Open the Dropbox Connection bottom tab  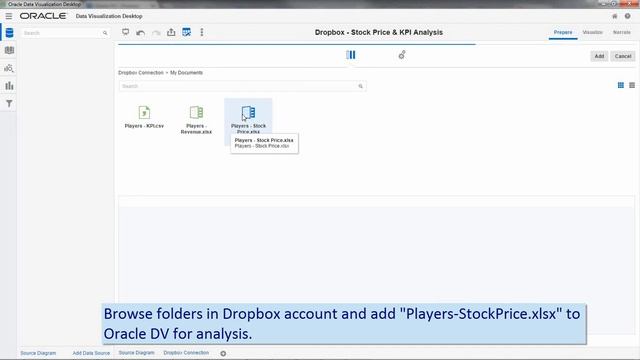[186, 353]
